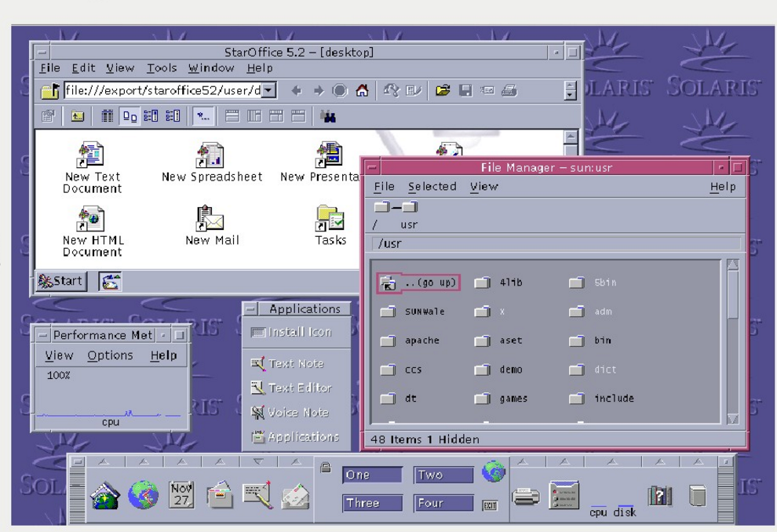Viewport: 777px width, 532px height.
Task: Expand the subpanel arrow above the Help icon
Action: (659, 461)
